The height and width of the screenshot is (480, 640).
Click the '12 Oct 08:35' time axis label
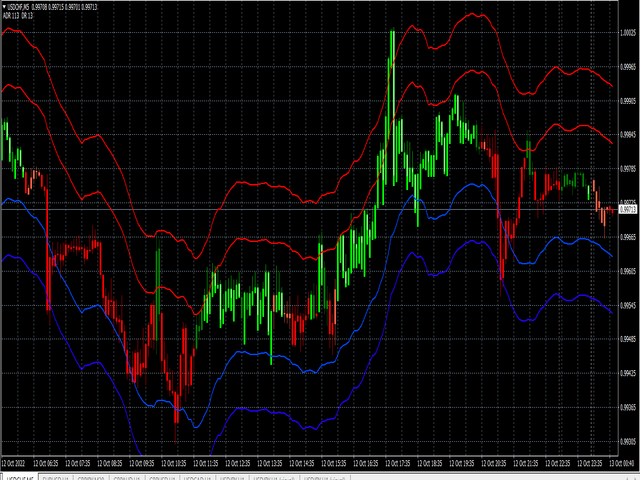point(109,463)
